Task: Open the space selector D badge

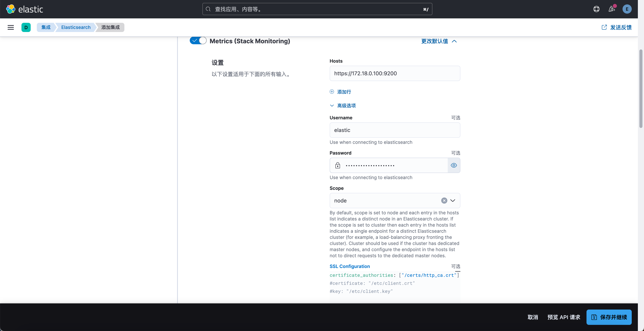Action: click(x=26, y=27)
